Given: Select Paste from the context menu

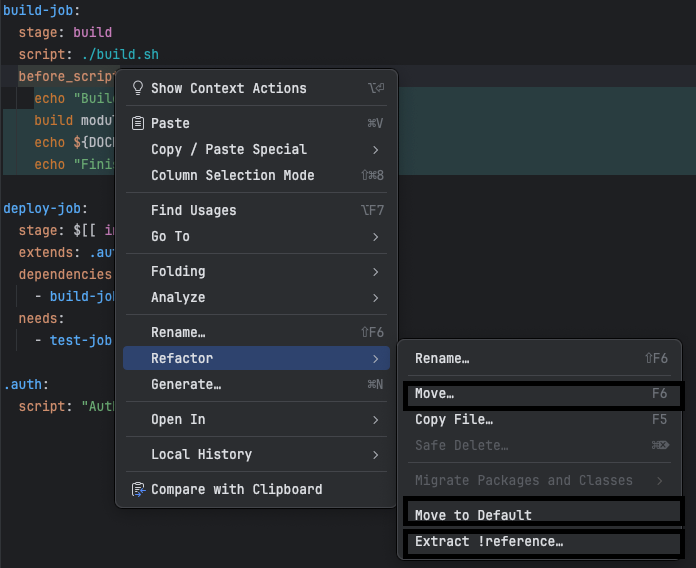Looking at the screenshot, I should 257,123.
